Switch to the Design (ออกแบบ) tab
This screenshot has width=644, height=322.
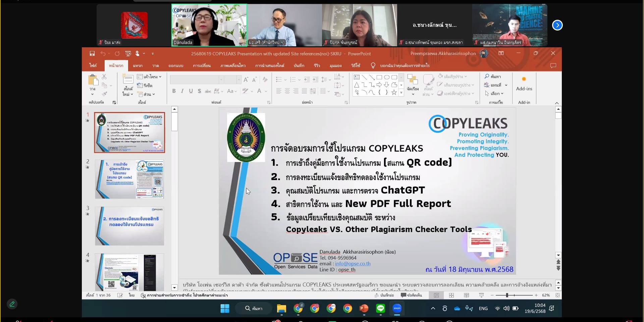tap(176, 65)
